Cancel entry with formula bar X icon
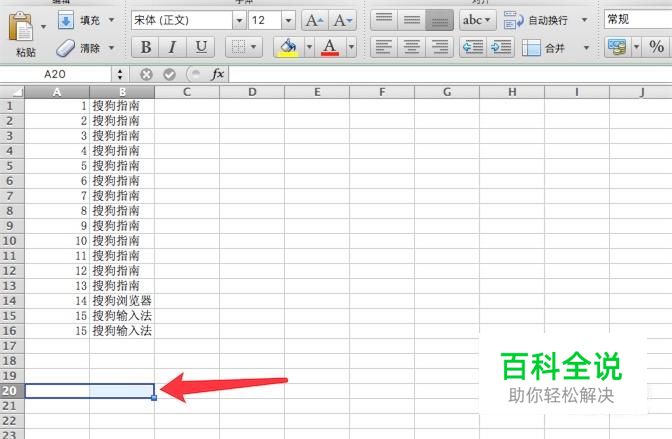This screenshot has width=672, height=439. (x=146, y=75)
